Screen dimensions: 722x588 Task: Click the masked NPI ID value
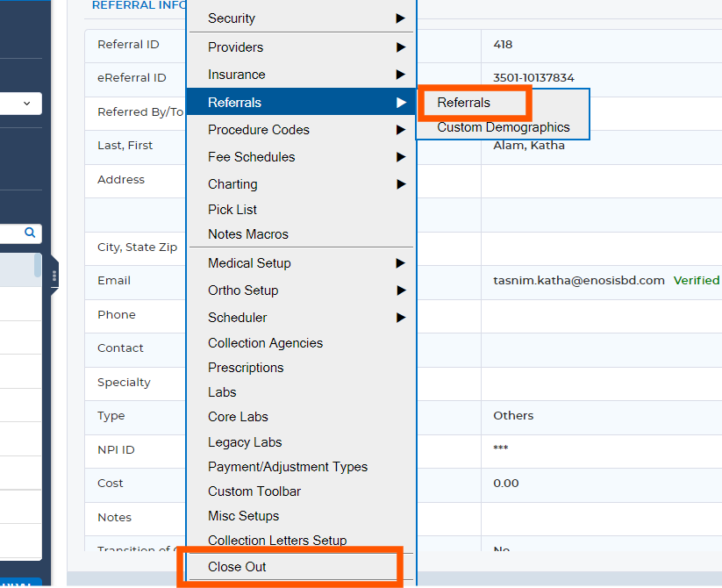click(x=501, y=448)
